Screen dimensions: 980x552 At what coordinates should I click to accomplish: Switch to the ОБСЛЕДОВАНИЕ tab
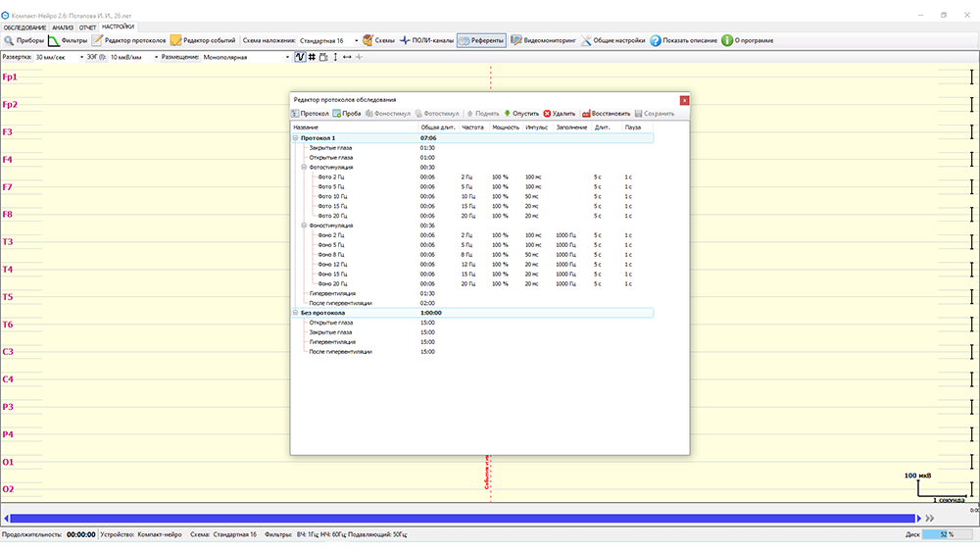pyautogui.click(x=24, y=26)
